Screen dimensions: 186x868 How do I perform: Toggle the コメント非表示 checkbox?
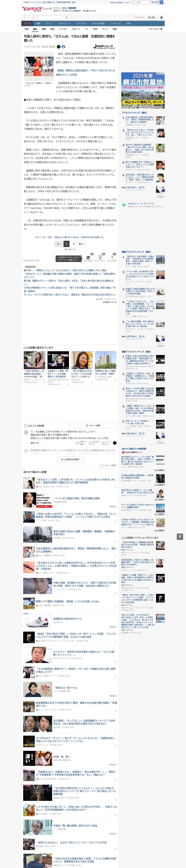tap(102, 465)
